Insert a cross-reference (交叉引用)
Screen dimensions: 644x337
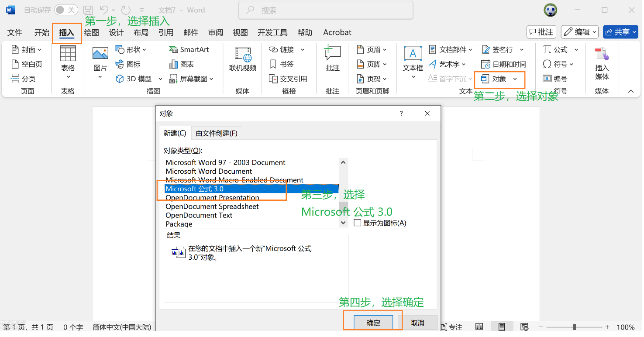(x=288, y=79)
